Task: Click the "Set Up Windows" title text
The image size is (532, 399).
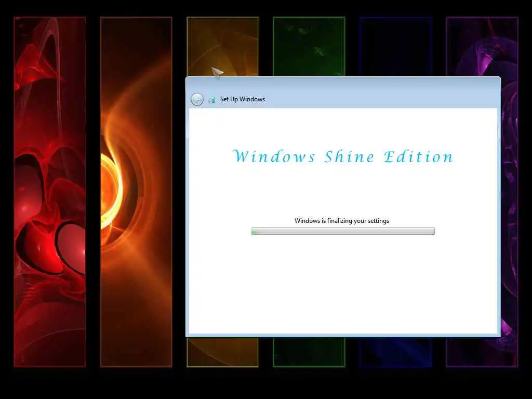Action: 243,99
